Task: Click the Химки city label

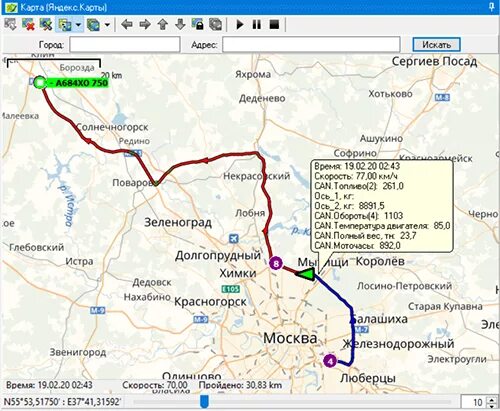Action: [x=238, y=273]
